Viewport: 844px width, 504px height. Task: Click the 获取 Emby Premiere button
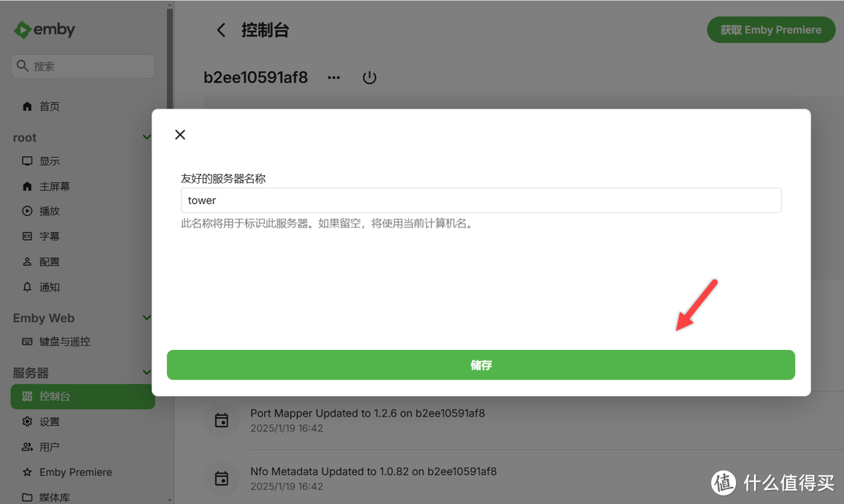pyautogui.click(x=771, y=30)
